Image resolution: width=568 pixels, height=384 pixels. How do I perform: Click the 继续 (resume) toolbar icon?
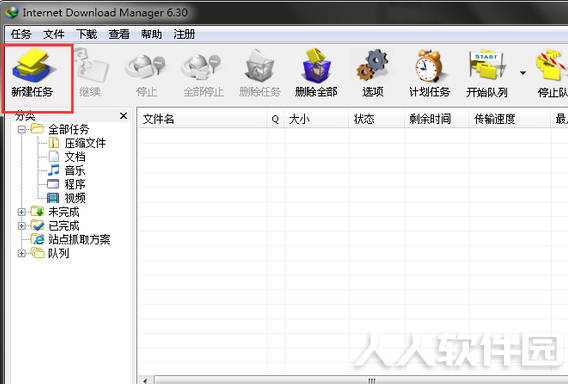coord(91,66)
